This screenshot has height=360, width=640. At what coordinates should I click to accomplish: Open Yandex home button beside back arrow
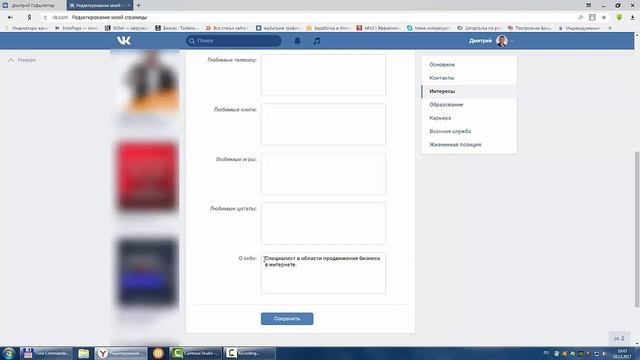(x=29, y=17)
